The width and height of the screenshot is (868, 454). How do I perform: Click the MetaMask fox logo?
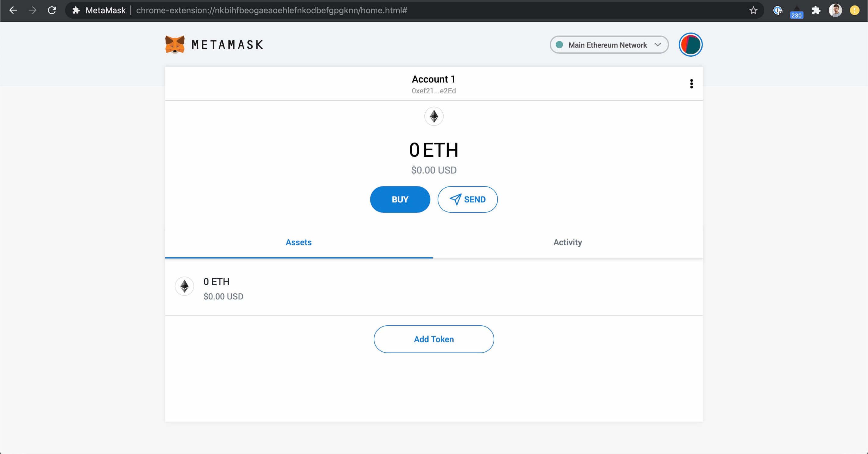174,44
